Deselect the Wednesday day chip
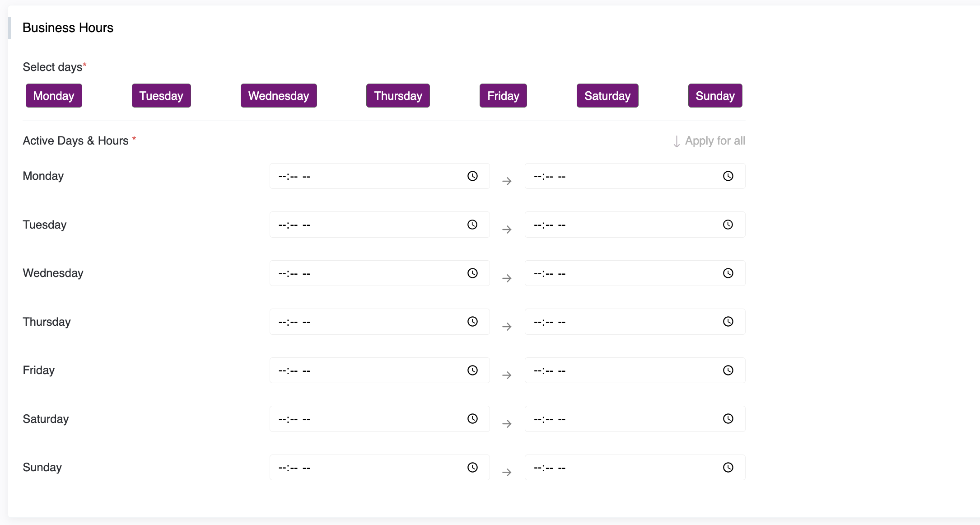This screenshot has height=525, width=980. point(279,96)
